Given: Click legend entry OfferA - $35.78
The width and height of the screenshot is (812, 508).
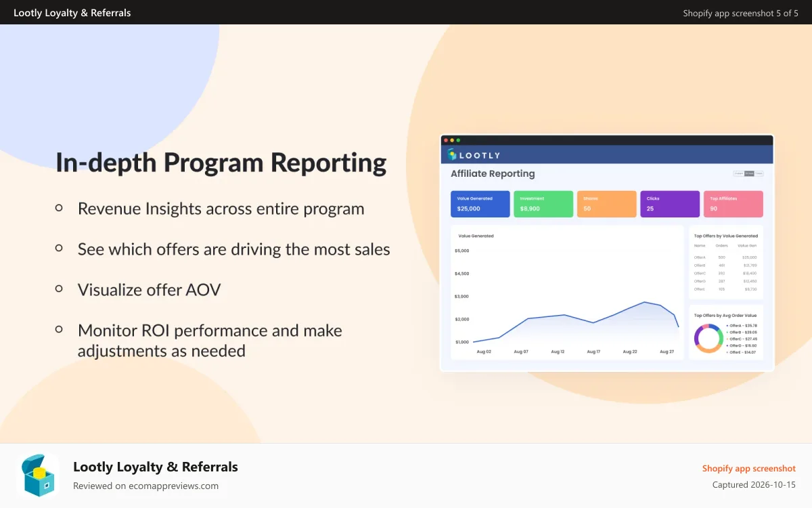Looking at the screenshot, I should 742,326.
